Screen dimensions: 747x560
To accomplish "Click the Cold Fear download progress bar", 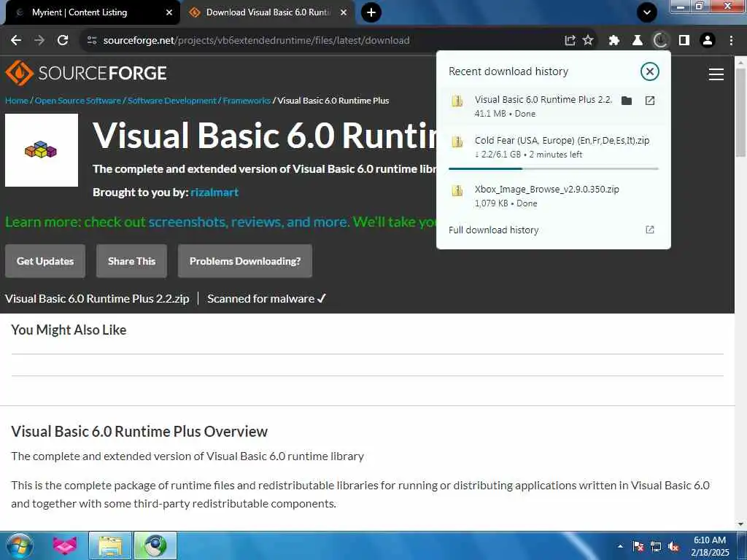I will coord(553,168).
